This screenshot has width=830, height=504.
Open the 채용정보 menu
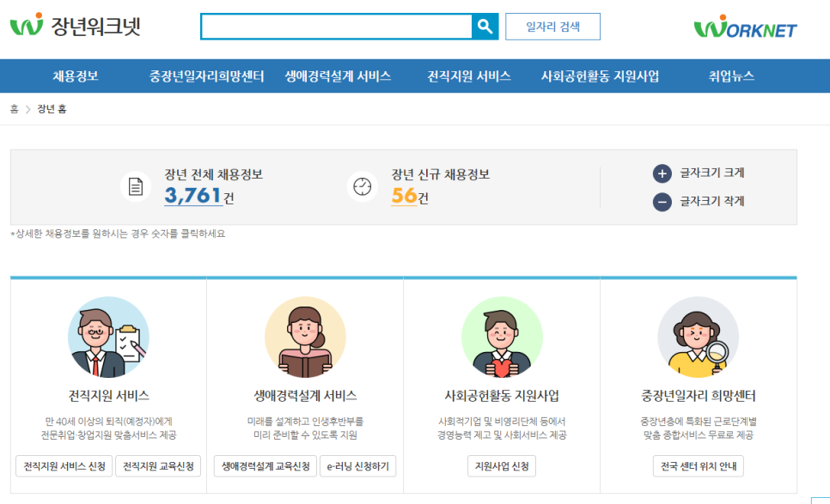coord(75,76)
